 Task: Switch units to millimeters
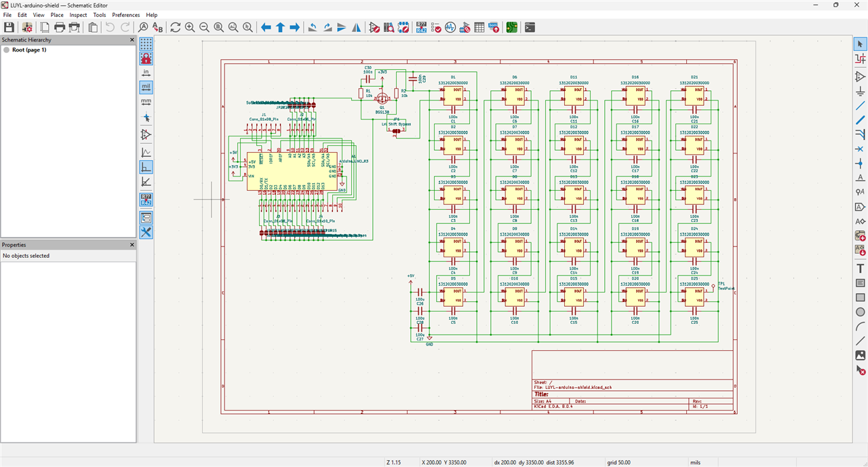[146, 102]
